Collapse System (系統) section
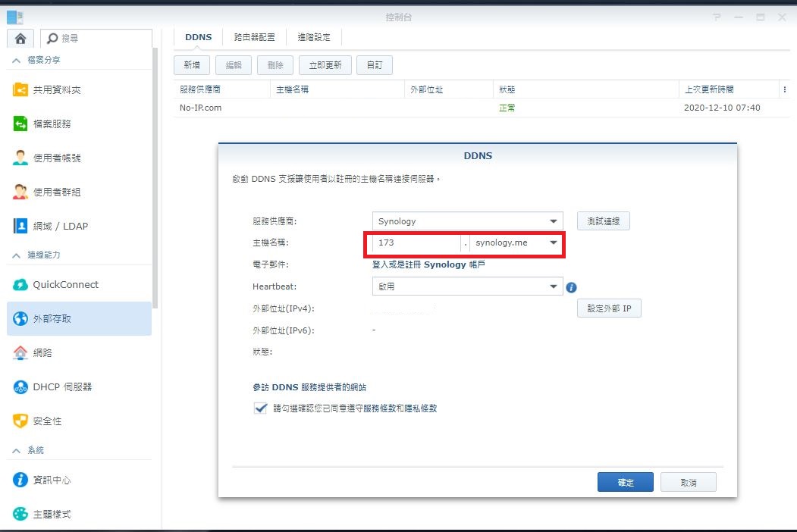Image resolution: width=797 pixels, height=532 pixels. (16, 451)
